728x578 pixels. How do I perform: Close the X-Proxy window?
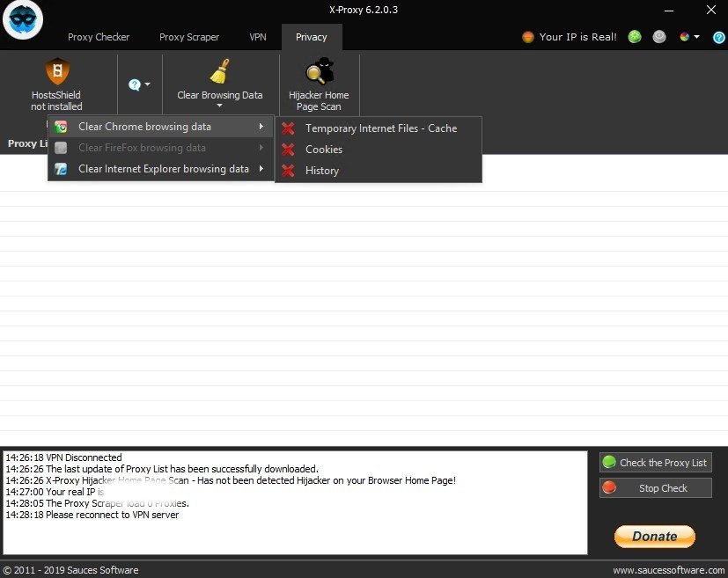[710, 10]
